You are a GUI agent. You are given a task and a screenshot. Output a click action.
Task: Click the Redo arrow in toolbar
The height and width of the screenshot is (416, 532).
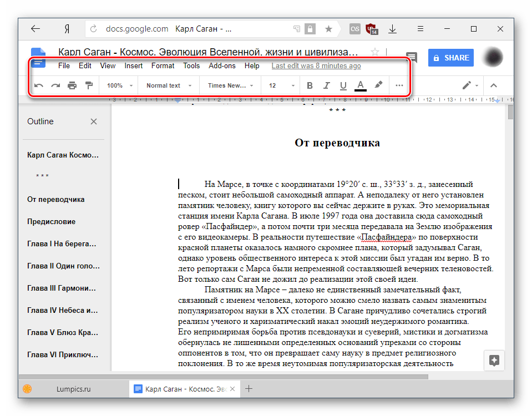pyautogui.click(x=55, y=85)
